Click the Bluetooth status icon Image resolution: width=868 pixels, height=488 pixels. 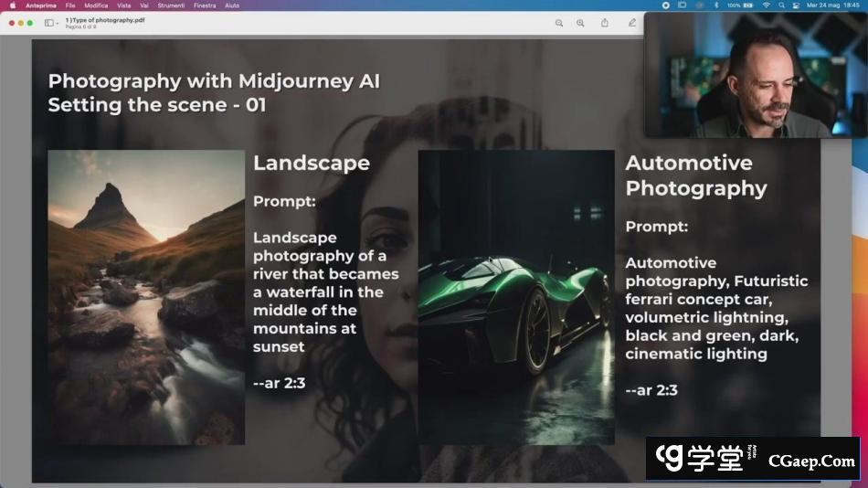pos(715,5)
